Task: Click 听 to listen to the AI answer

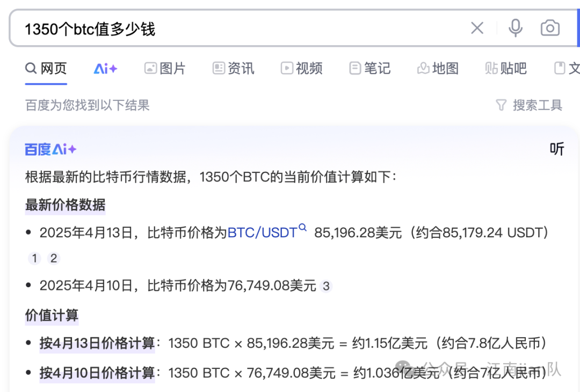Action: tap(557, 149)
